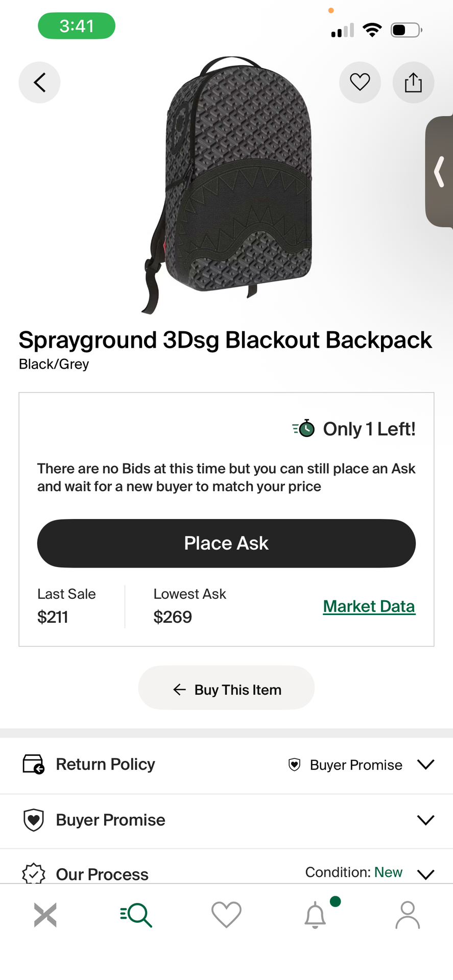The width and height of the screenshot is (453, 980).
Task: Tap the Only 1 Left stopwatch icon
Action: (x=304, y=428)
